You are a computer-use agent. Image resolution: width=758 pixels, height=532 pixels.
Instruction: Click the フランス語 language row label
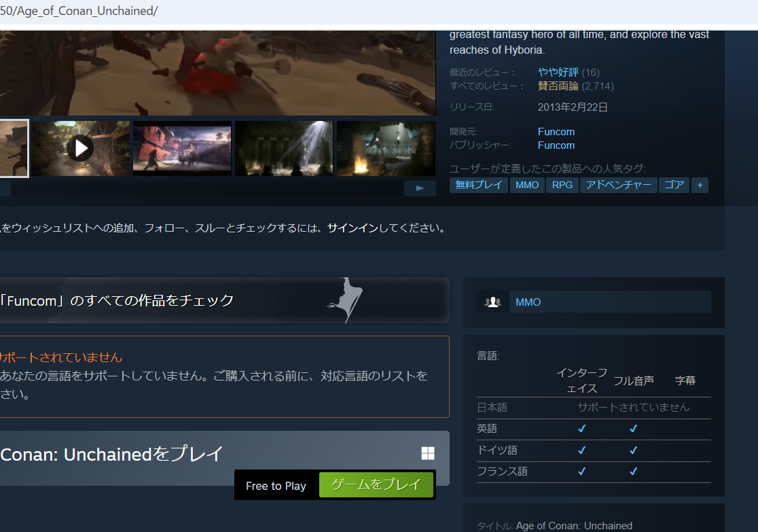(x=502, y=471)
